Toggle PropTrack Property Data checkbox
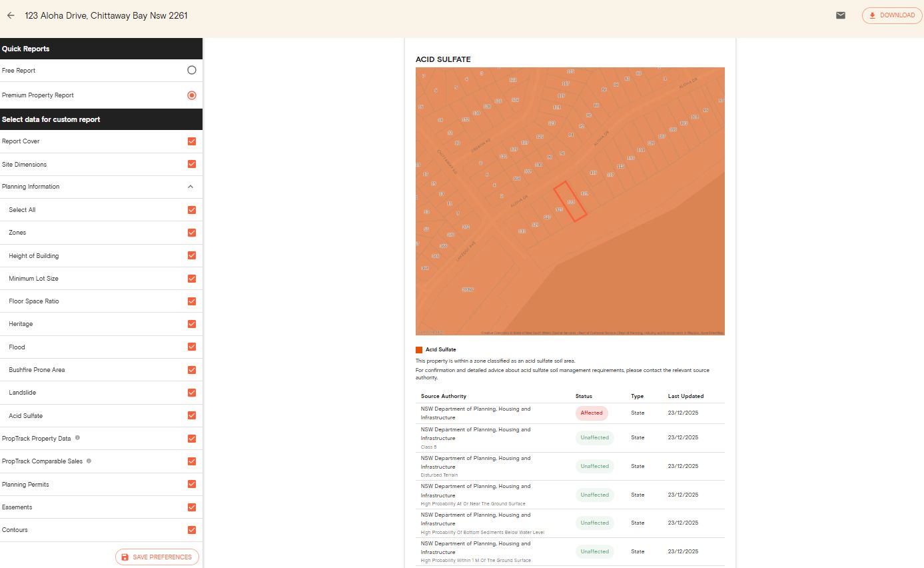Screen dimensions: 924x568 click(x=192, y=439)
